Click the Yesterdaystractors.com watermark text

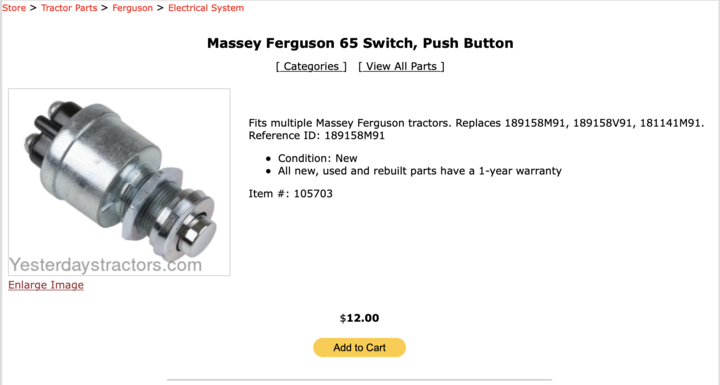[106, 265]
